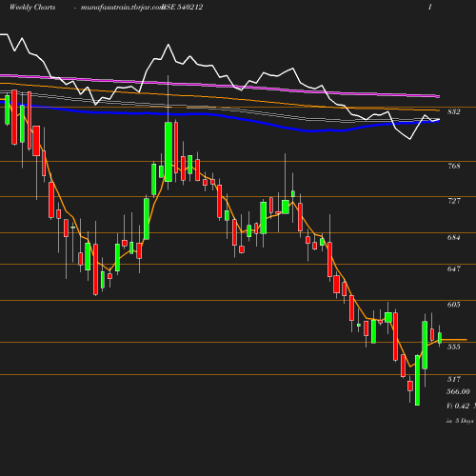The height and width of the screenshot is (476, 476).
Task: Click the 647 price level label
Action: [x=454, y=268]
